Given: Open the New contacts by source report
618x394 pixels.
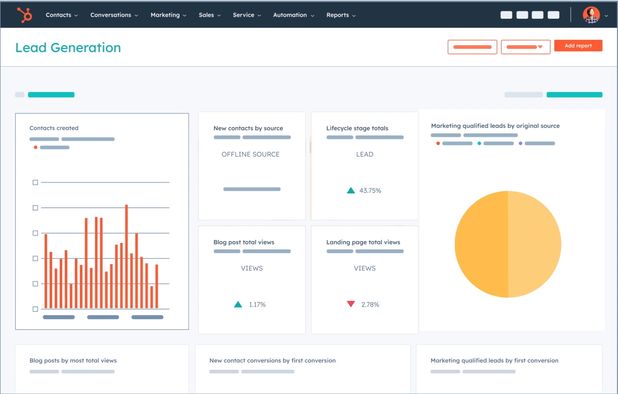Looking at the screenshot, I should click(248, 128).
